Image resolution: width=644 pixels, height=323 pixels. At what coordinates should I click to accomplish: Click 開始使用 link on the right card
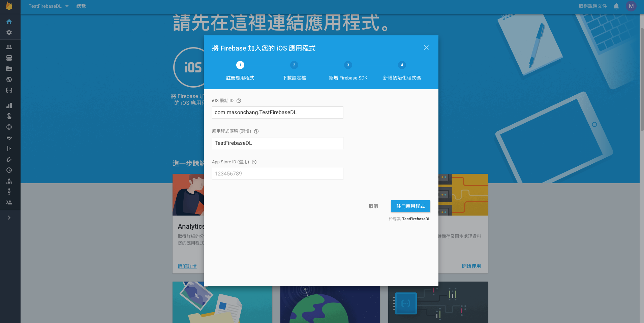tap(471, 266)
